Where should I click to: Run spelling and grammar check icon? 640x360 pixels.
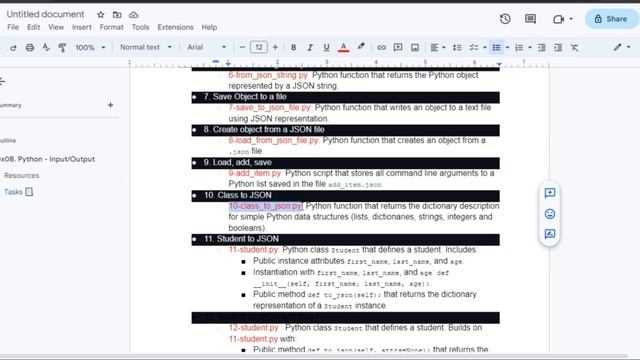tap(46, 47)
